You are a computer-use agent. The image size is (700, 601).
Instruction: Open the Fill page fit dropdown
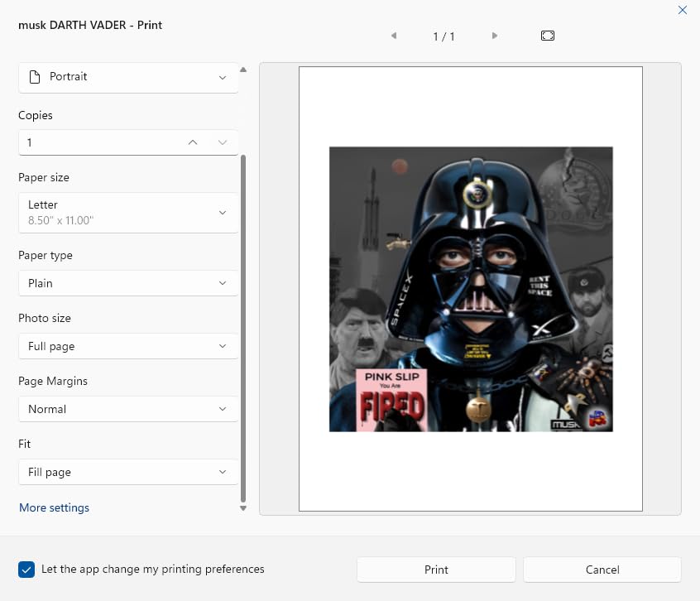point(128,472)
